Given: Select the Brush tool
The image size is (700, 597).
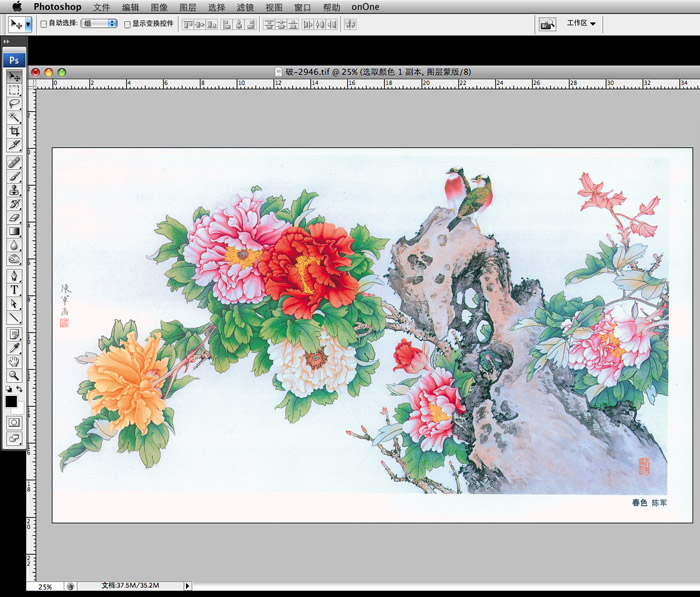Looking at the screenshot, I should [14, 176].
